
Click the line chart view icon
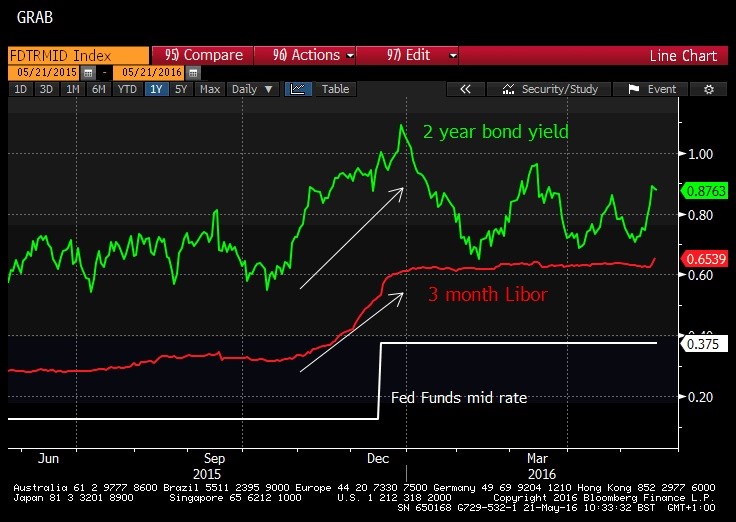(x=298, y=89)
